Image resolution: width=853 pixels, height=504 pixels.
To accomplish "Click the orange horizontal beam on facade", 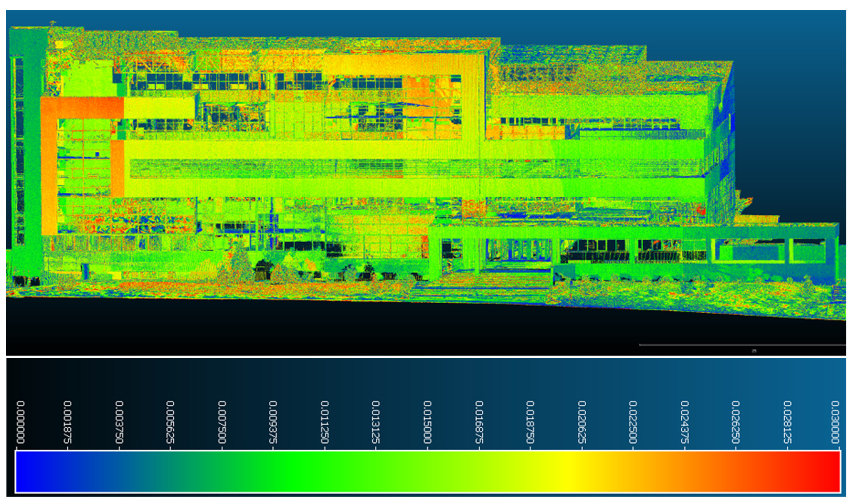I will coord(82,108).
